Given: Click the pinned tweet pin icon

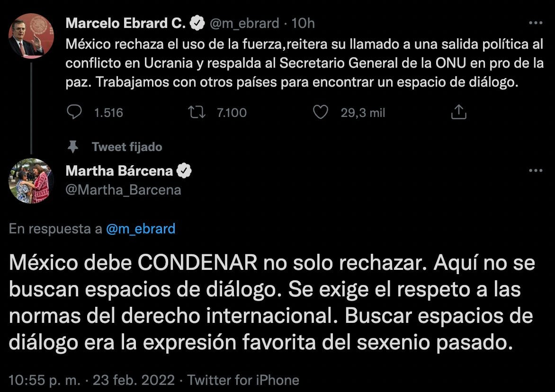Looking at the screenshot, I should (73, 147).
